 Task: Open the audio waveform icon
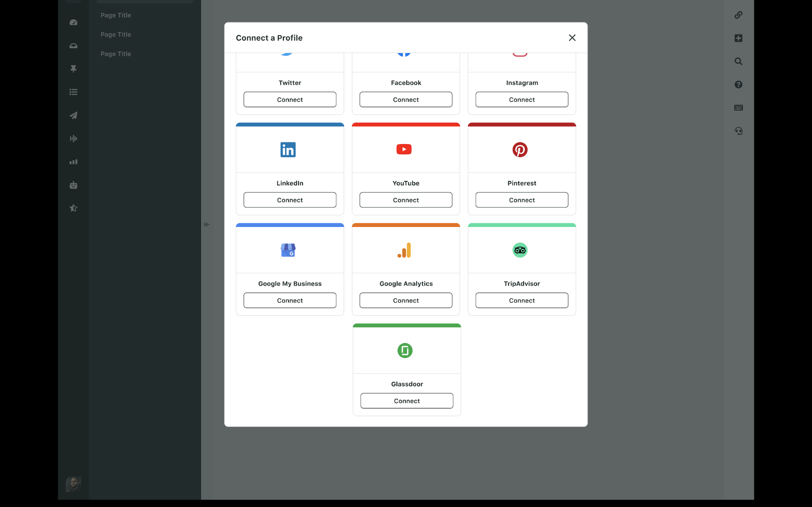pos(73,138)
